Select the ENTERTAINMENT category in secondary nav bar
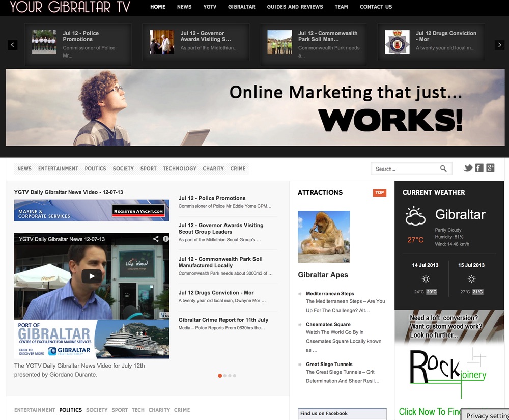Screen dimensions: 509x420 pyautogui.click(x=58, y=169)
